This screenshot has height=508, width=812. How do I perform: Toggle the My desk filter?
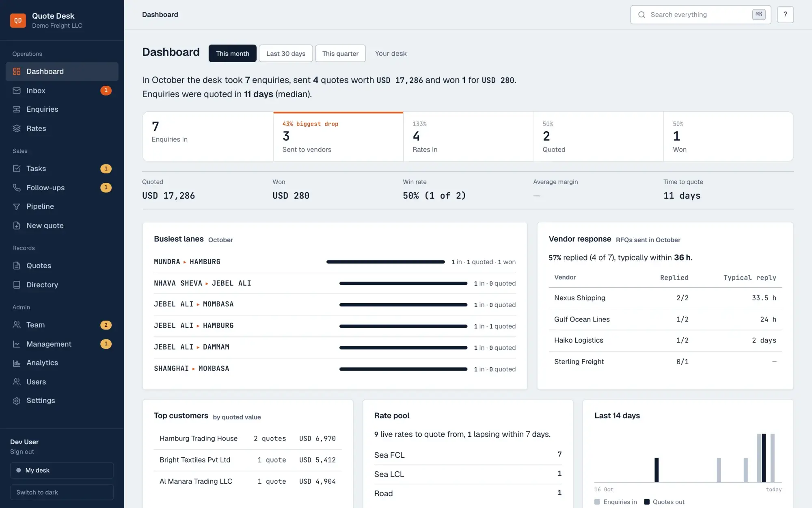click(62, 470)
